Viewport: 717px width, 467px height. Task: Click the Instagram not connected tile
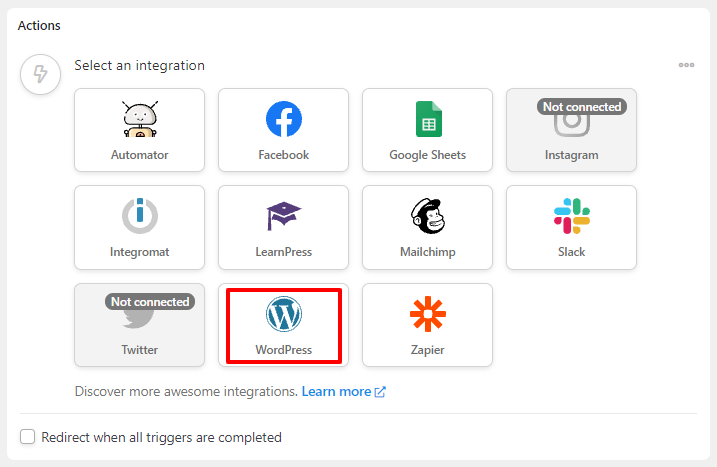point(571,130)
